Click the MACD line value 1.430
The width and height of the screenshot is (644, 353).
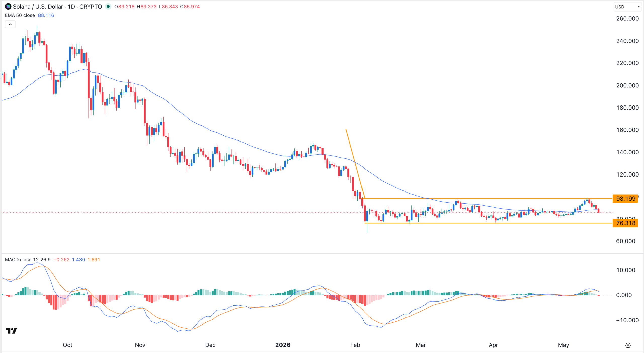click(78, 260)
